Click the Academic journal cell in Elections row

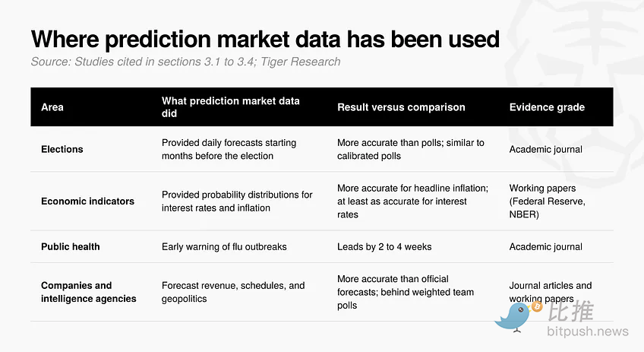coord(545,149)
